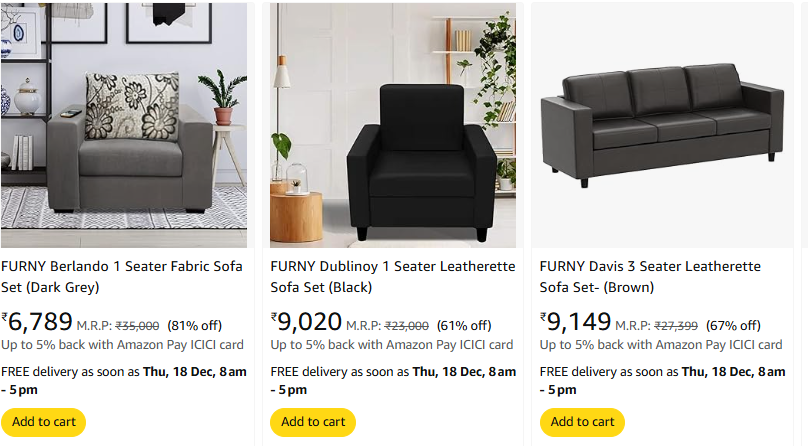The image size is (808, 446).
Task: Click the struck-through ₹27,399 M.R.P.
Action: tap(675, 326)
